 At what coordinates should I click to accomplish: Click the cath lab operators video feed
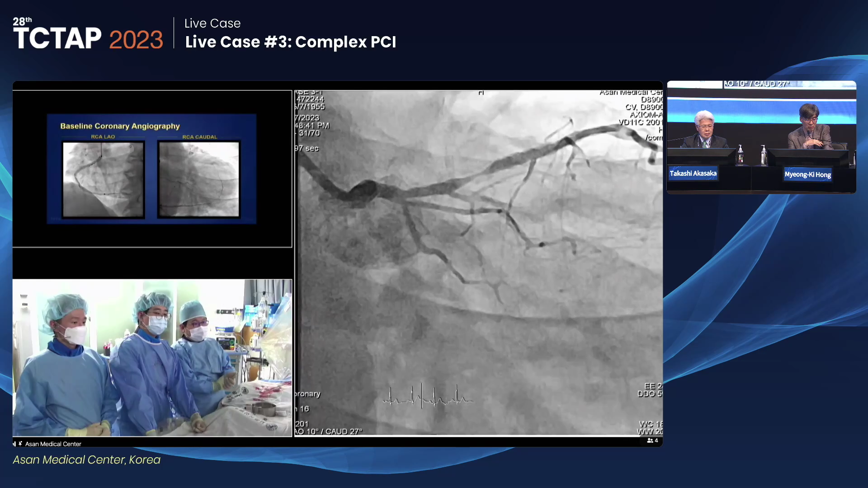(152, 358)
